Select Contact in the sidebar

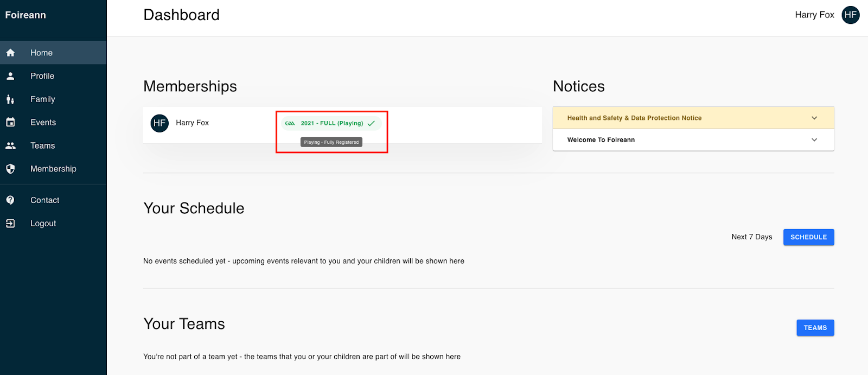[53, 200]
